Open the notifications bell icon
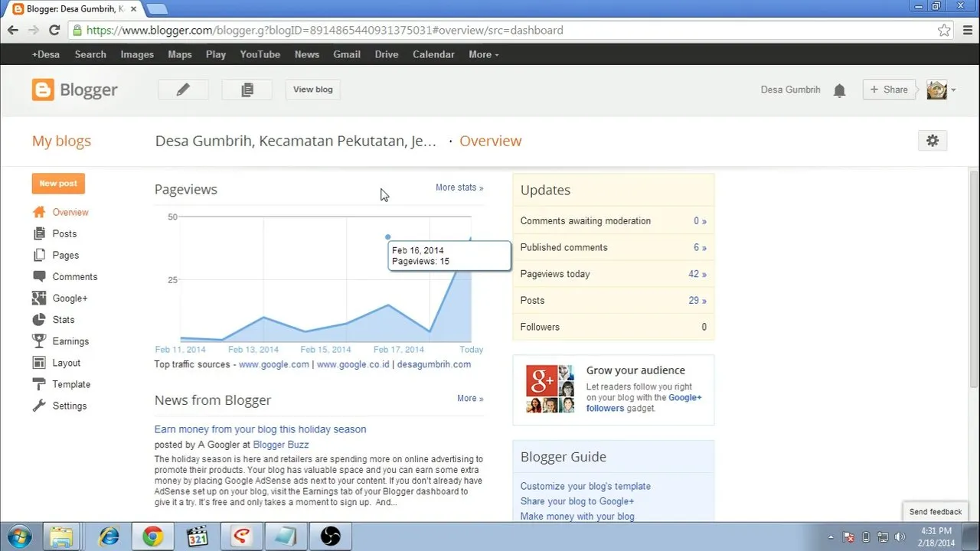The height and width of the screenshot is (551, 980). click(x=839, y=90)
